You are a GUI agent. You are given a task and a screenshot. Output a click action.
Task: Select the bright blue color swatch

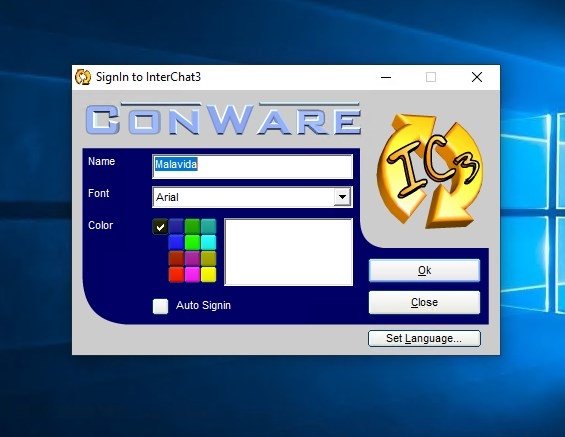(x=176, y=242)
